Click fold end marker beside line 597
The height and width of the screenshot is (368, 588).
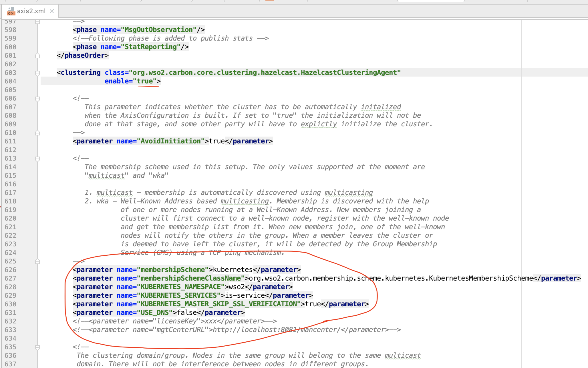point(37,22)
